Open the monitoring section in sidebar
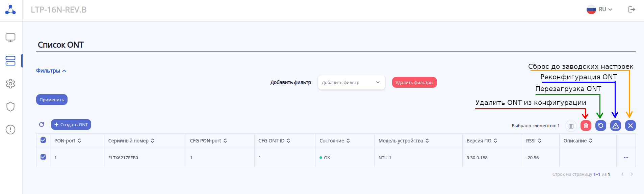644x194 pixels. tap(10, 38)
